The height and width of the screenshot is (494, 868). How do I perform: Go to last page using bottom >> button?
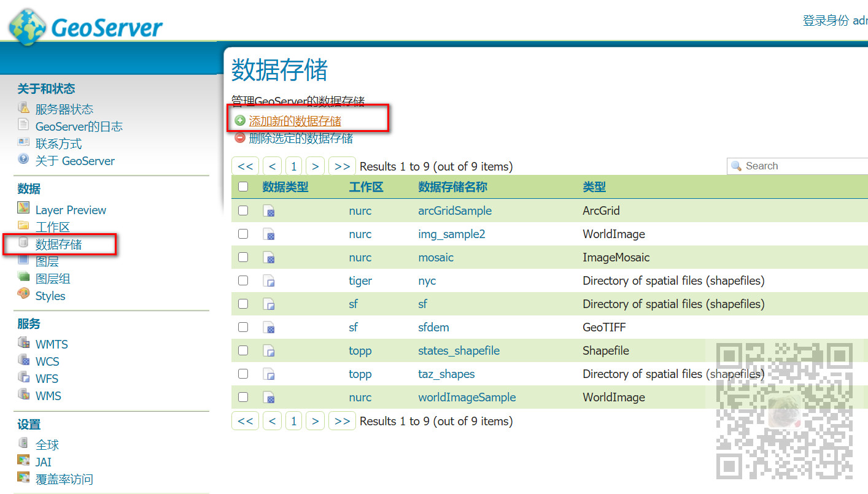pyautogui.click(x=343, y=421)
